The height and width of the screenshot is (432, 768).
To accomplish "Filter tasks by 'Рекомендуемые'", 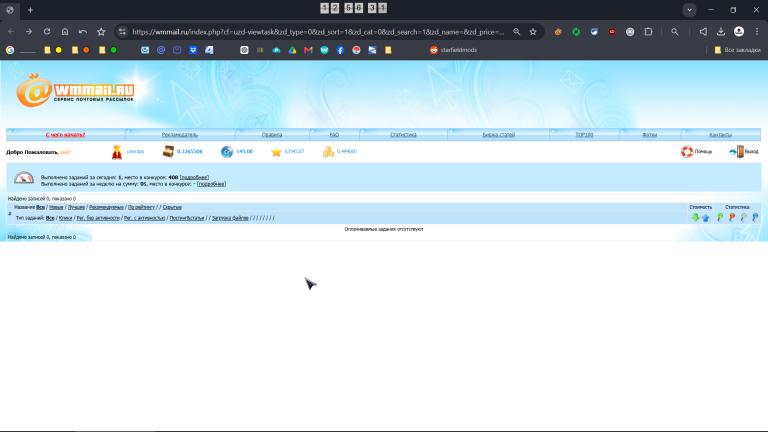I will point(106,207).
